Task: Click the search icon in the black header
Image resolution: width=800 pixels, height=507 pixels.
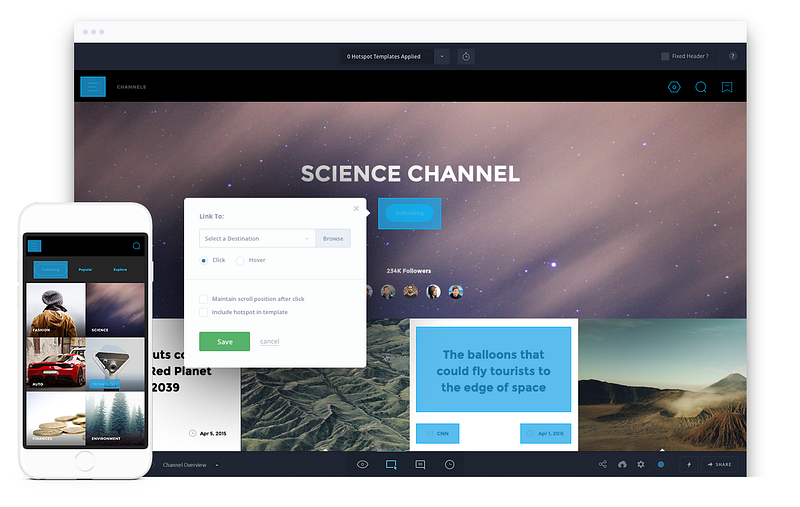Action: pyautogui.click(x=701, y=87)
